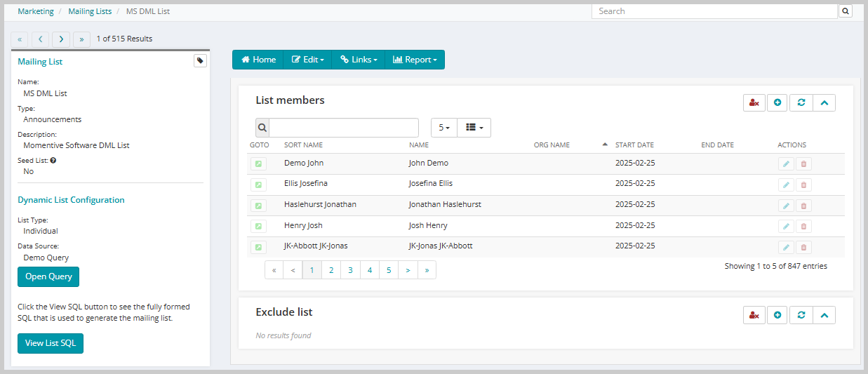
Task: Sort by SORT NAME column header
Action: [x=303, y=145]
